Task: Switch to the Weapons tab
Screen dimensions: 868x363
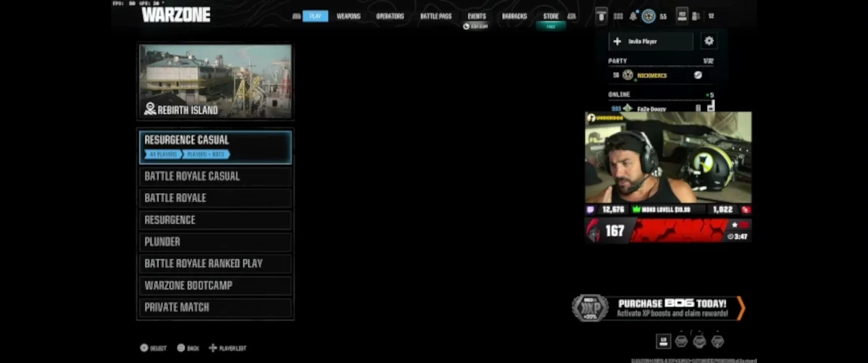Action: point(349,16)
